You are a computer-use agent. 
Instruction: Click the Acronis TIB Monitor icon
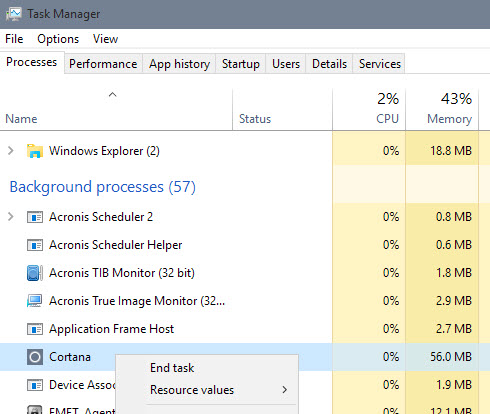coord(35,273)
